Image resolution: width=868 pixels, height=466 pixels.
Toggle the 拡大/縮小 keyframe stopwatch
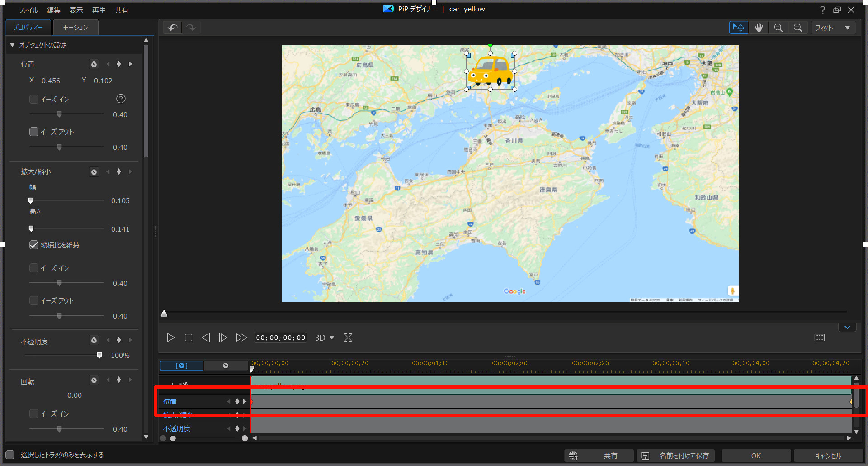coord(94,172)
